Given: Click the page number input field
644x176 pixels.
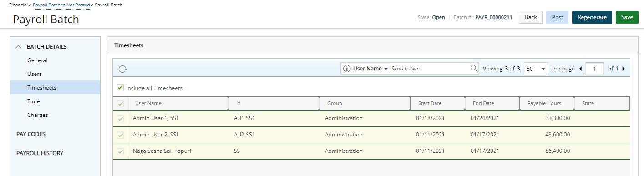Looking at the screenshot, I should [x=595, y=69].
